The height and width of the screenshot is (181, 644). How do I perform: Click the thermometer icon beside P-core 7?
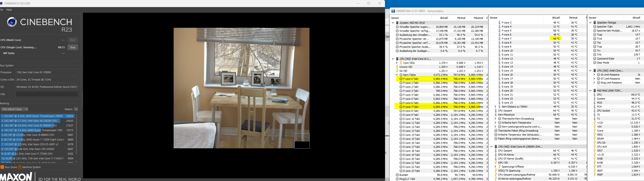tap(499, 39)
